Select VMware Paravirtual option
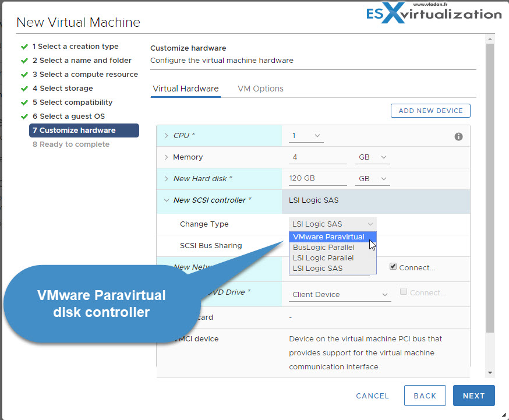This screenshot has width=509, height=420. tap(333, 237)
